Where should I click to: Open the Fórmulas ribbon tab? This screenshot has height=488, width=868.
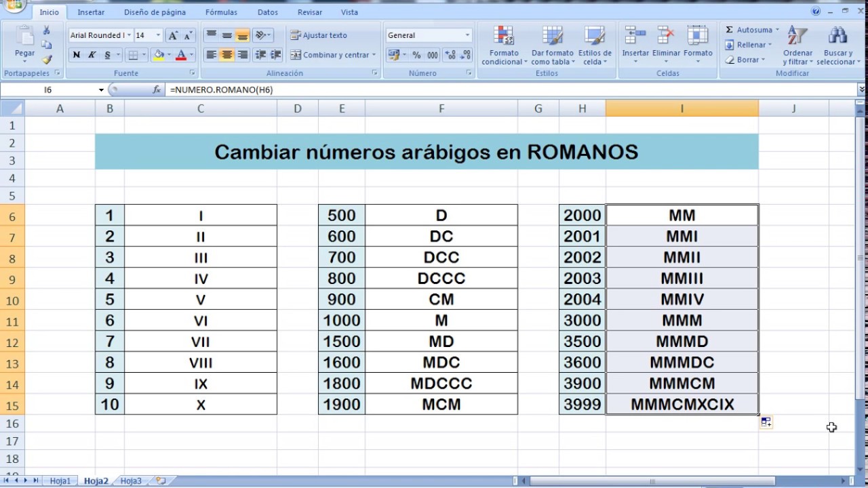click(221, 12)
